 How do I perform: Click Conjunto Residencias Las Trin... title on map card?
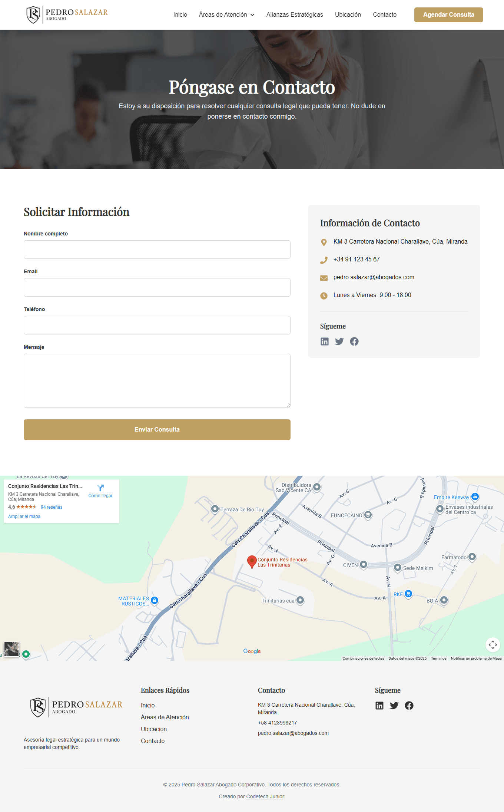tap(45, 486)
